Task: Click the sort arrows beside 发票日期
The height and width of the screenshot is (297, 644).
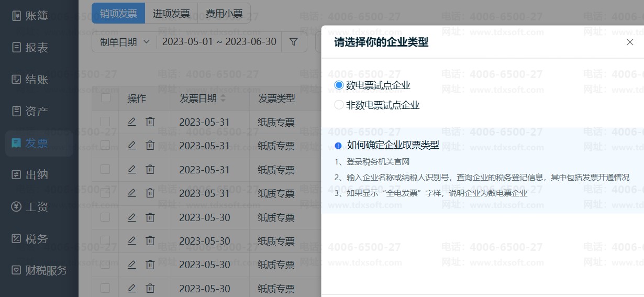Action: [223, 98]
